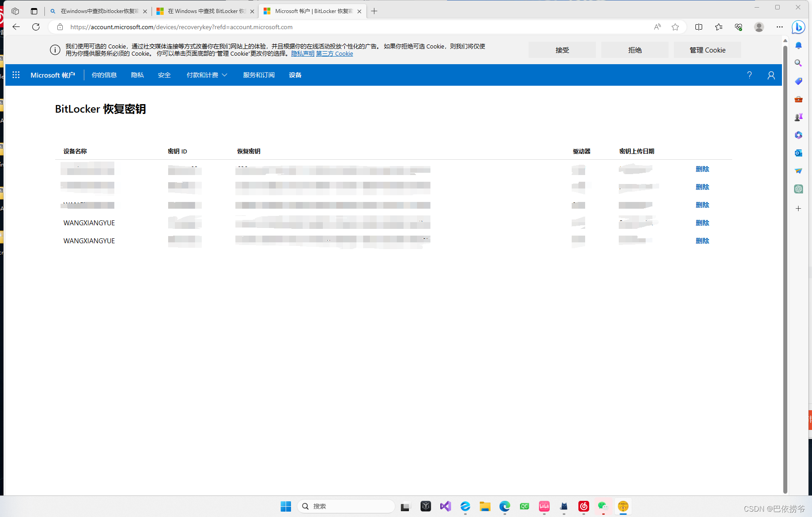Viewport: 812px width, 517px height.
Task: Open favorites list icon
Action: [719, 27]
